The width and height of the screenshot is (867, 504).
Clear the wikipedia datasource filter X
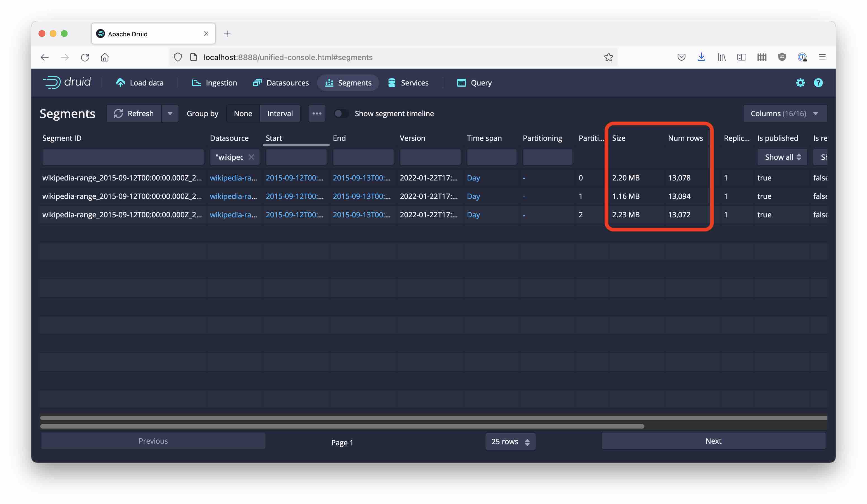click(x=251, y=157)
